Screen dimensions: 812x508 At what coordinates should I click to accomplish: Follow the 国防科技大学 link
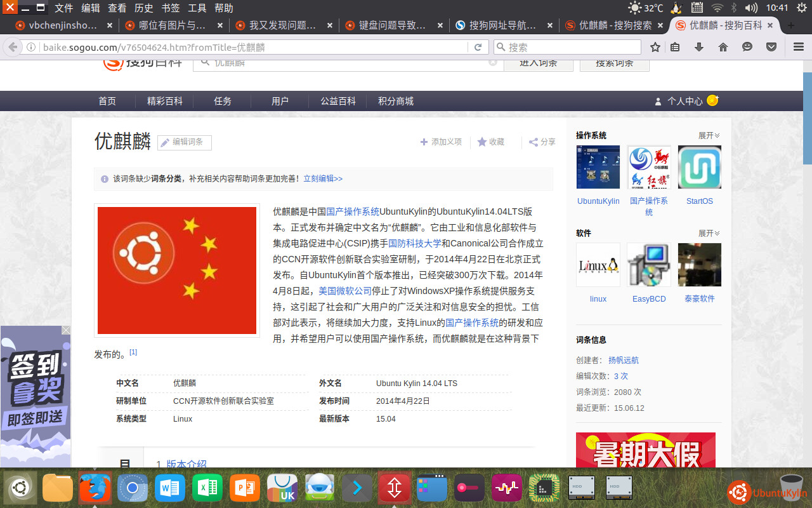[x=414, y=243]
